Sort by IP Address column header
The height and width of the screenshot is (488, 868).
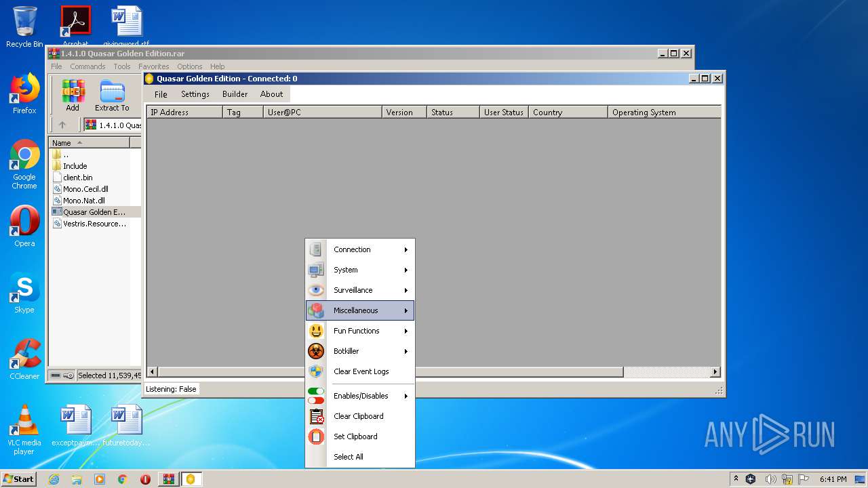pyautogui.click(x=185, y=113)
